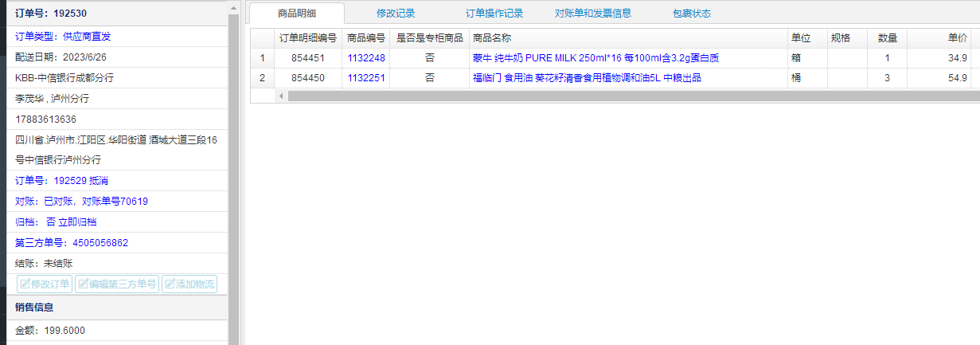Click the 订单类型 供应商直发 line
The image size is (980, 345).
[63, 36]
